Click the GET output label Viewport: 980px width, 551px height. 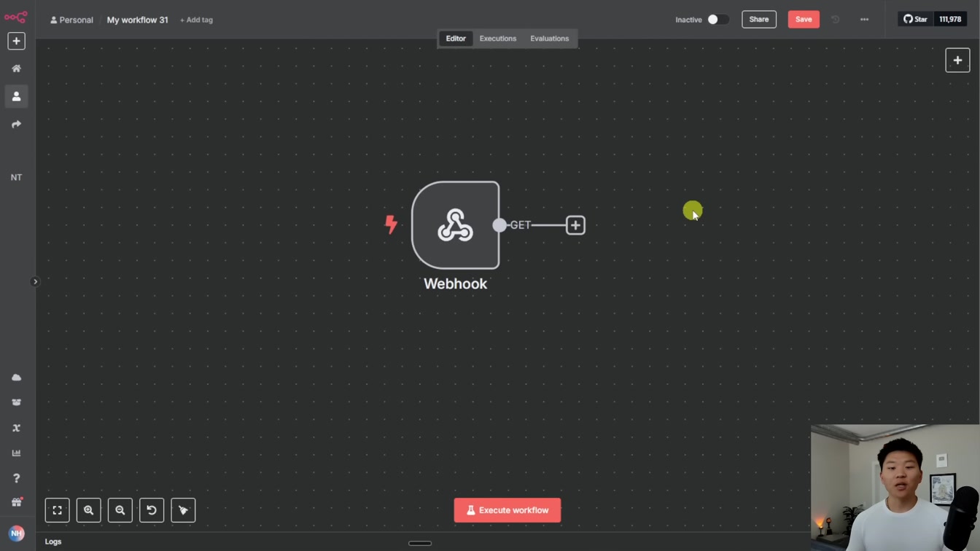tap(521, 225)
